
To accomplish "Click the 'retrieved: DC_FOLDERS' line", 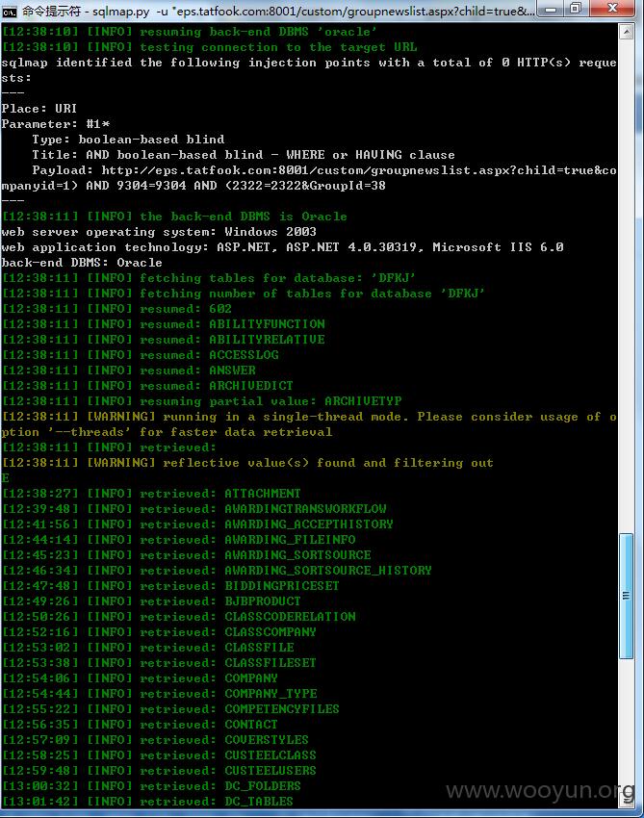I will click(x=151, y=785).
